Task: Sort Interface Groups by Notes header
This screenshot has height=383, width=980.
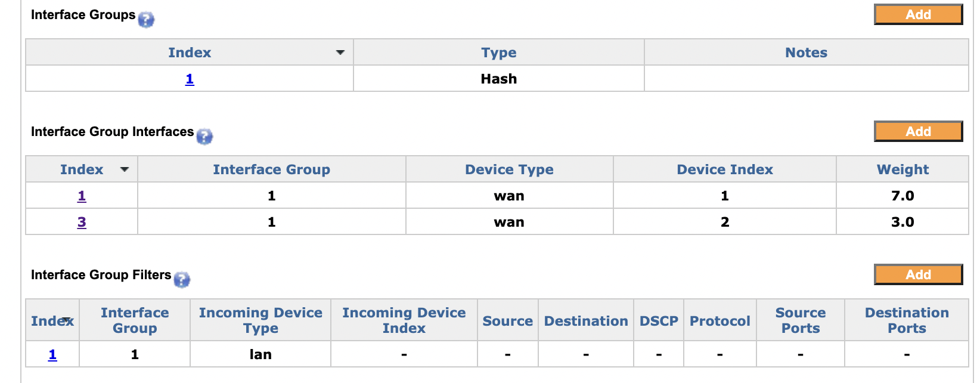Action: 806,52
